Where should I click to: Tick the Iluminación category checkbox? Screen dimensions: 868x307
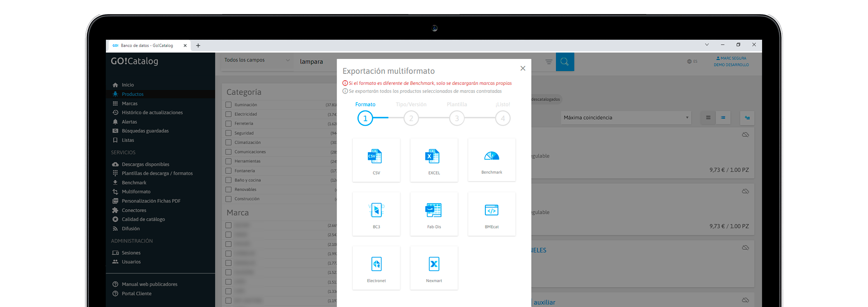coord(228,105)
